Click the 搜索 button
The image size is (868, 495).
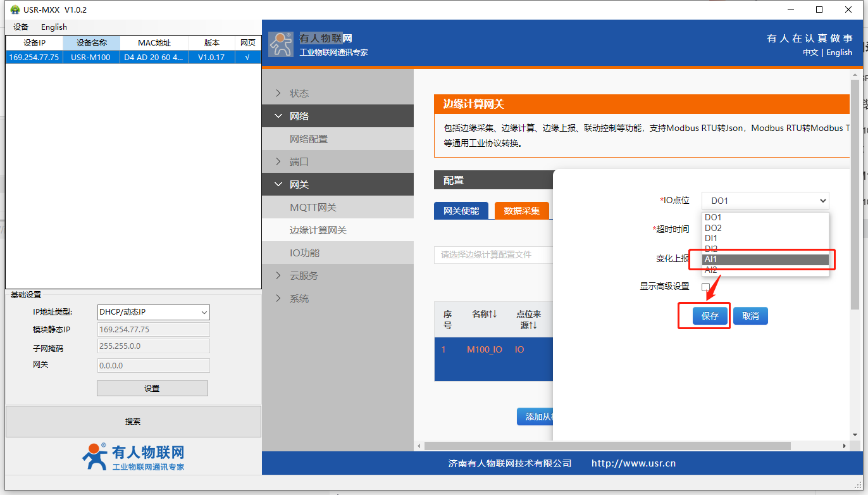pos(133,422)
